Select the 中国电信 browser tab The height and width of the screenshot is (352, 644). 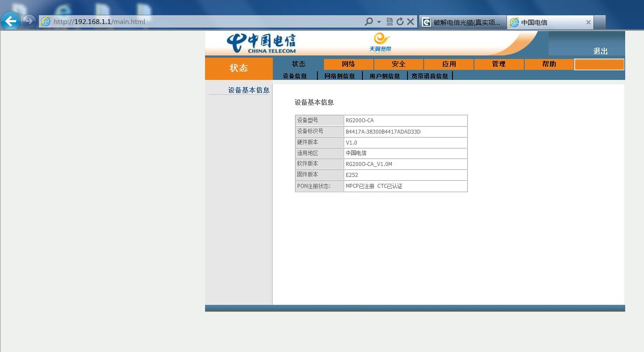[x=550, y=22]
